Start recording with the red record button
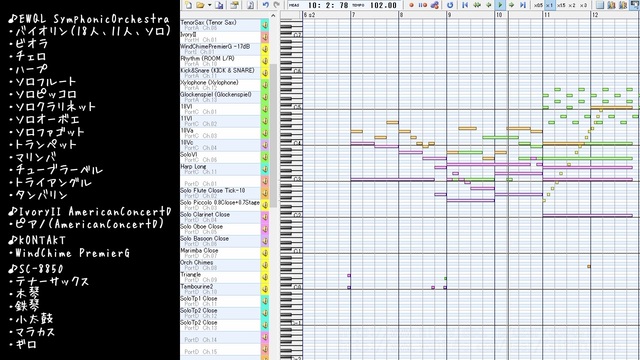640x360 pixels. [x=411, y=5]
